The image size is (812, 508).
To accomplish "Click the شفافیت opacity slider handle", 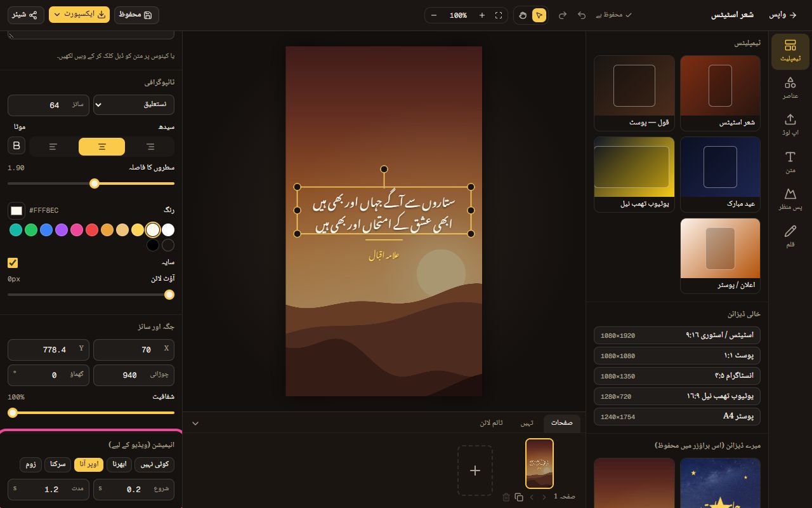I will point(13,413).
